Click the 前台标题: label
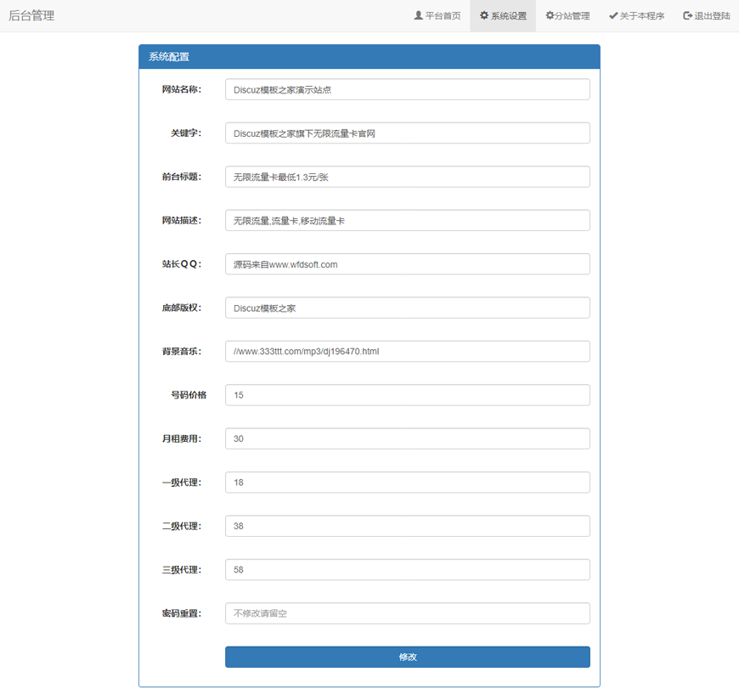 pos(182,177)
